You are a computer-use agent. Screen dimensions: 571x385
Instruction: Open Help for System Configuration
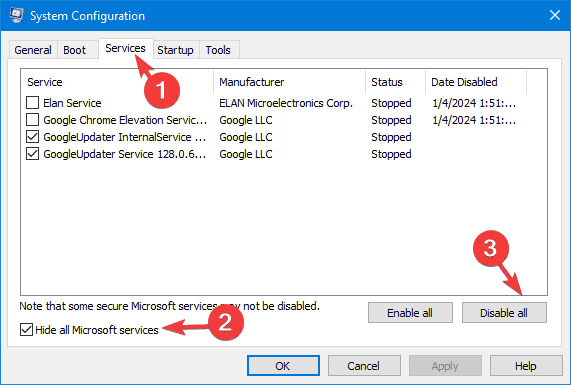pos(526,365)
